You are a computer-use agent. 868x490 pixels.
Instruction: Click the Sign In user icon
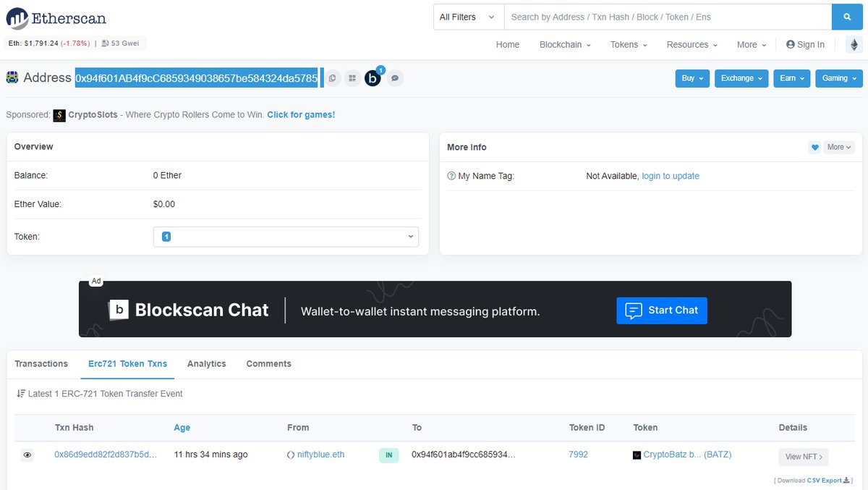791,45
